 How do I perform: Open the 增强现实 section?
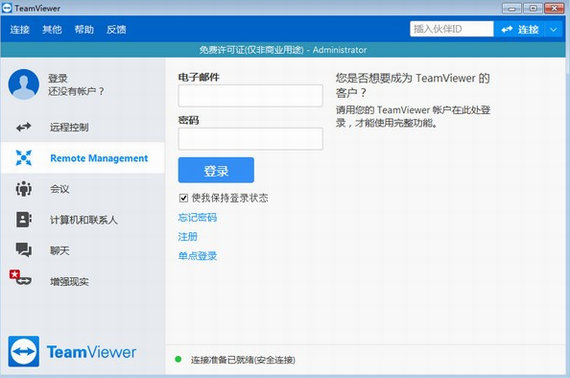[83, 281]
